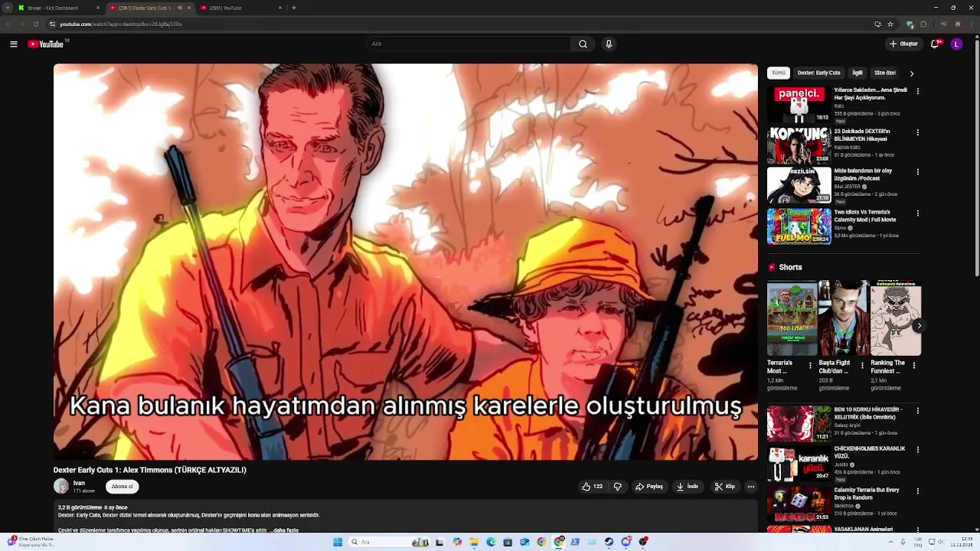Click the Paylaş share button
980x551 pixels.
(x=649, y=487)
